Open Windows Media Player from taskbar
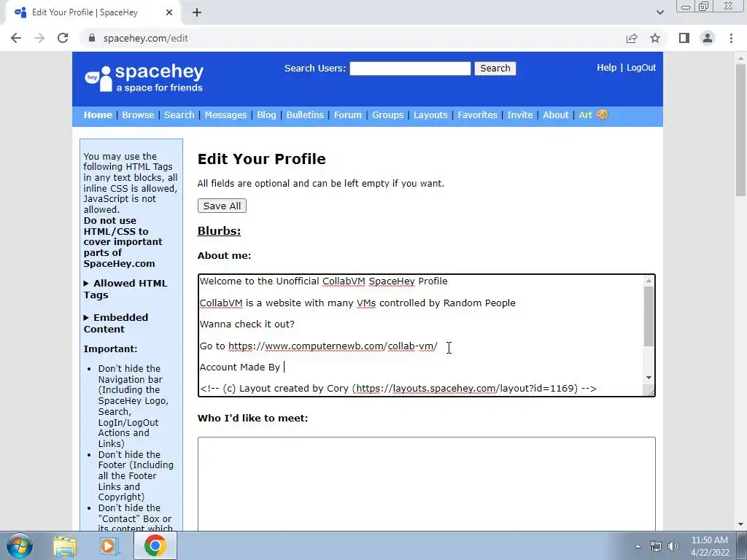 pyautogui.click(x=108, y=546)
